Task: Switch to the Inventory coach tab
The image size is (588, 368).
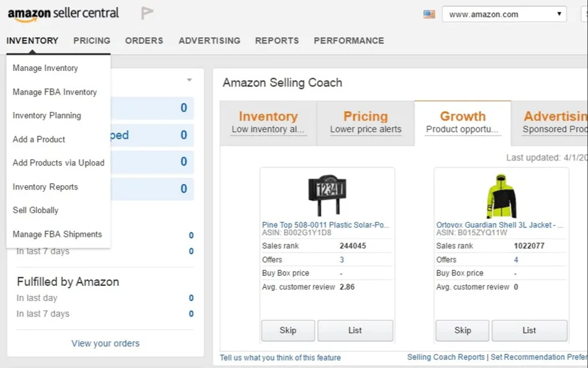Action: click(268, 123)
